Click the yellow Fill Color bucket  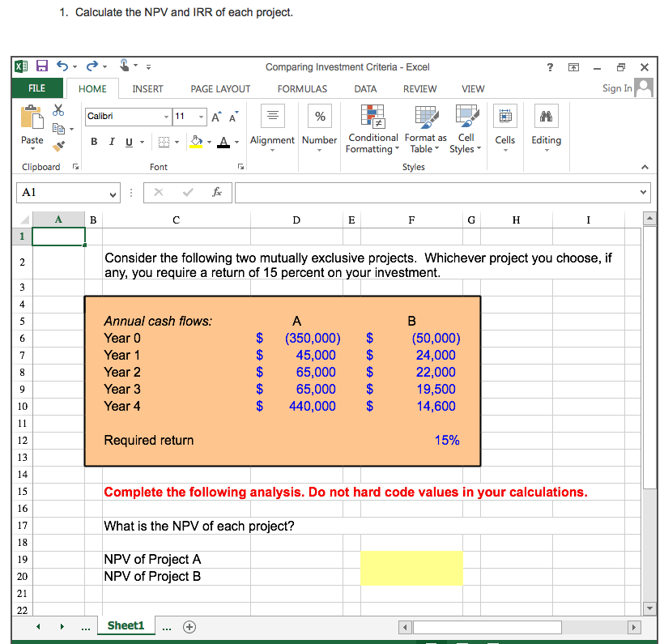pyautogui.click(x=197, y=141)
